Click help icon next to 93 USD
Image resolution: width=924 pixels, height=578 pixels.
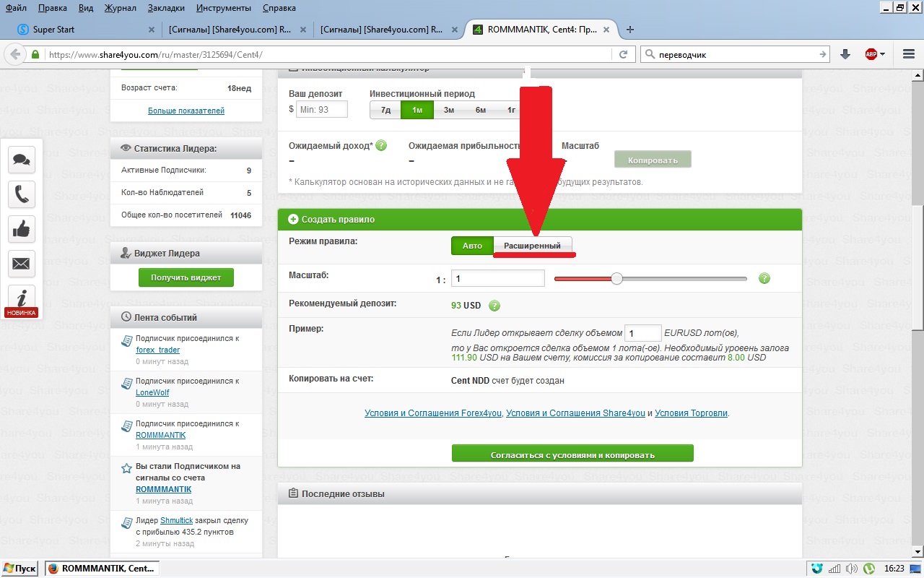pos(494,306)
